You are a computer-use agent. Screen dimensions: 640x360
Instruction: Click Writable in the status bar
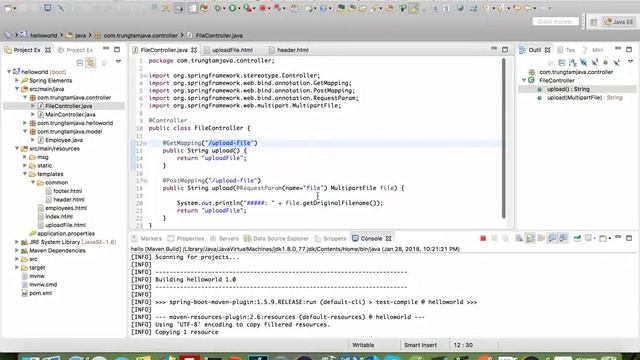[363, 345]
